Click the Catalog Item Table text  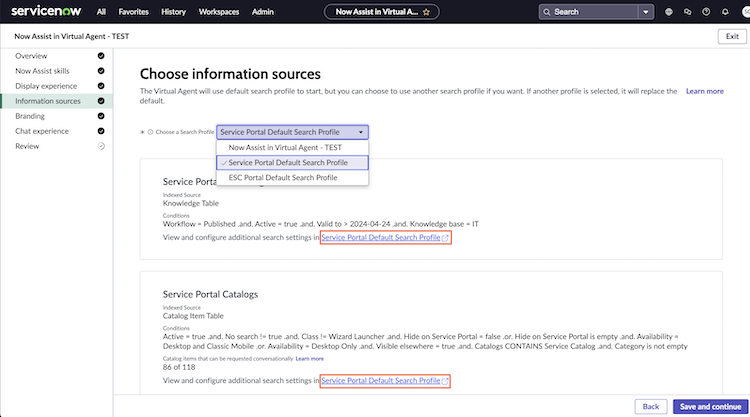(193, 316)
